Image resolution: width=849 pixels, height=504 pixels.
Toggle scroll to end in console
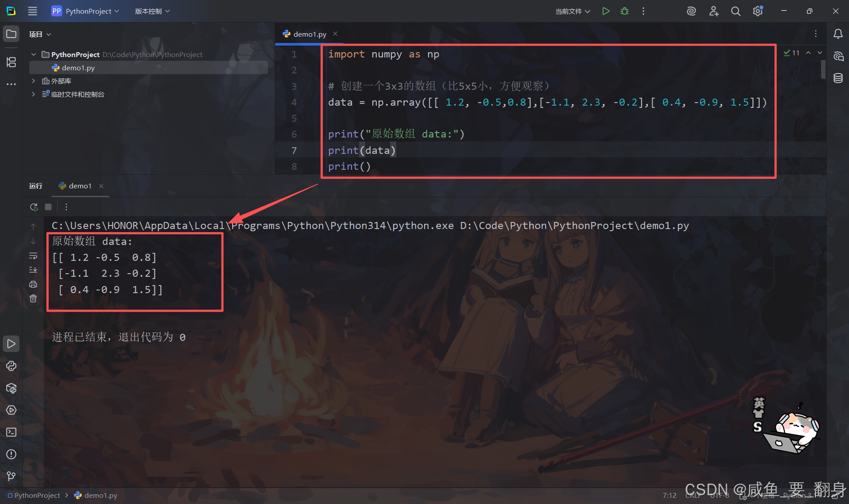coord(33,270)
